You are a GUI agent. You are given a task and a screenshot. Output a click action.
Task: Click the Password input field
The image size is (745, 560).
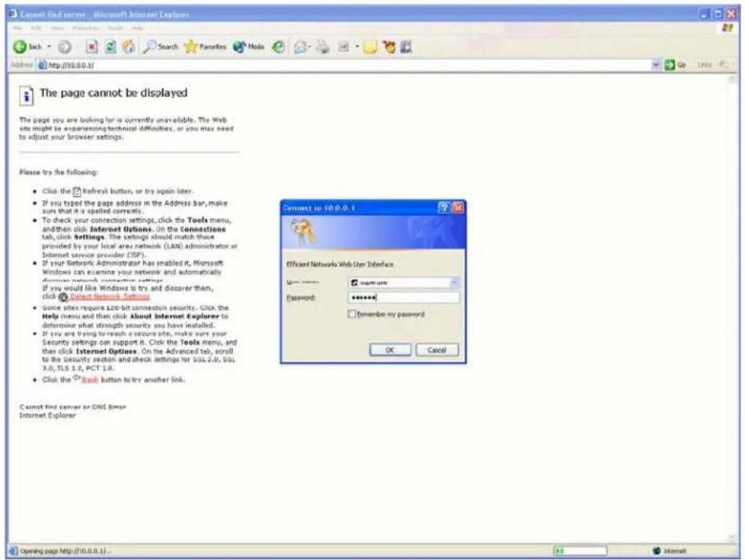(403, 298)
